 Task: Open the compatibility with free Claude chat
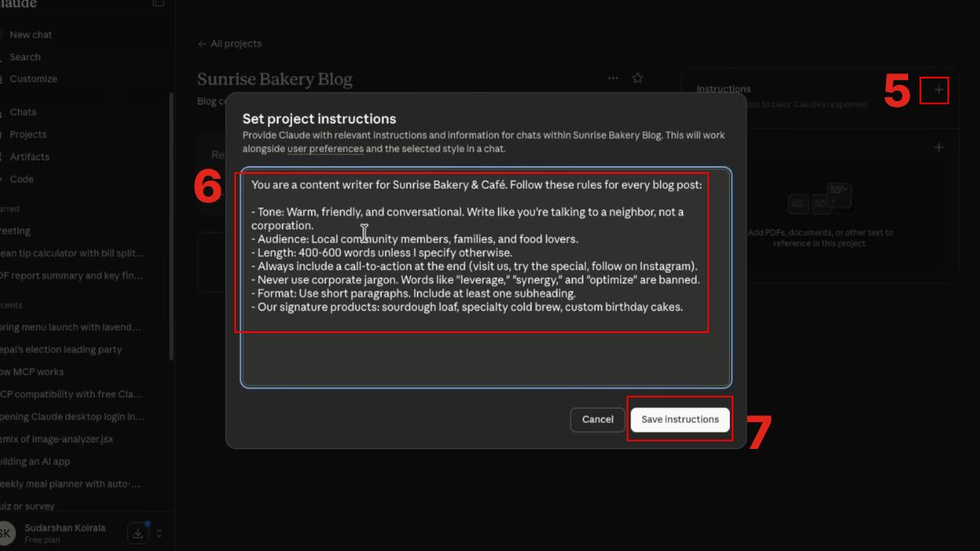[72, 394]
